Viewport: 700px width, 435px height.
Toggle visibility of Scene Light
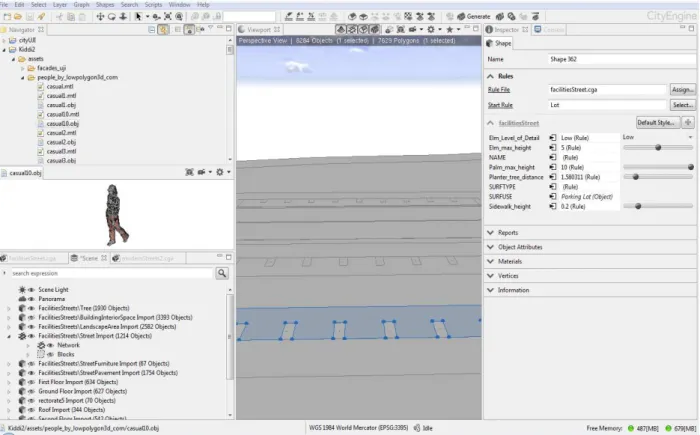tap(31, 290)
